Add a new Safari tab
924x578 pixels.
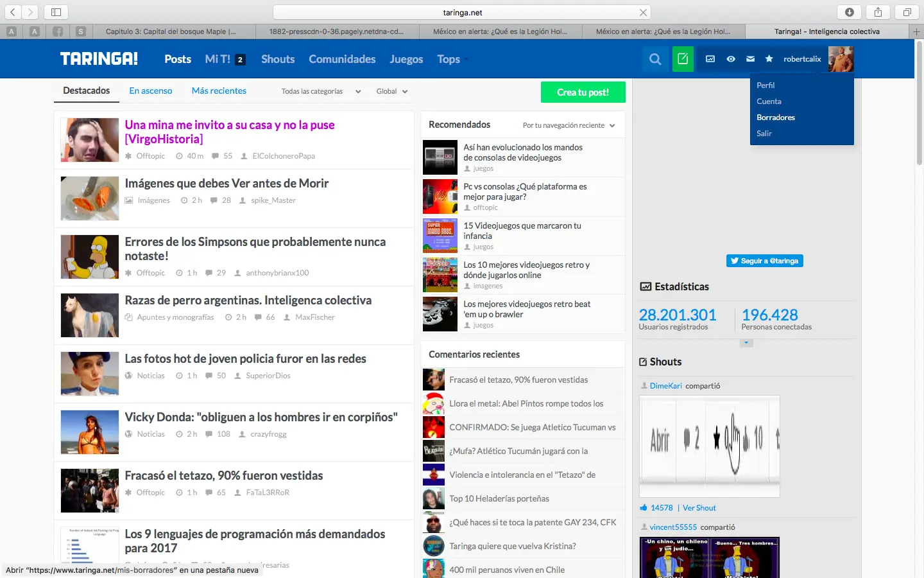pos(916,31)
